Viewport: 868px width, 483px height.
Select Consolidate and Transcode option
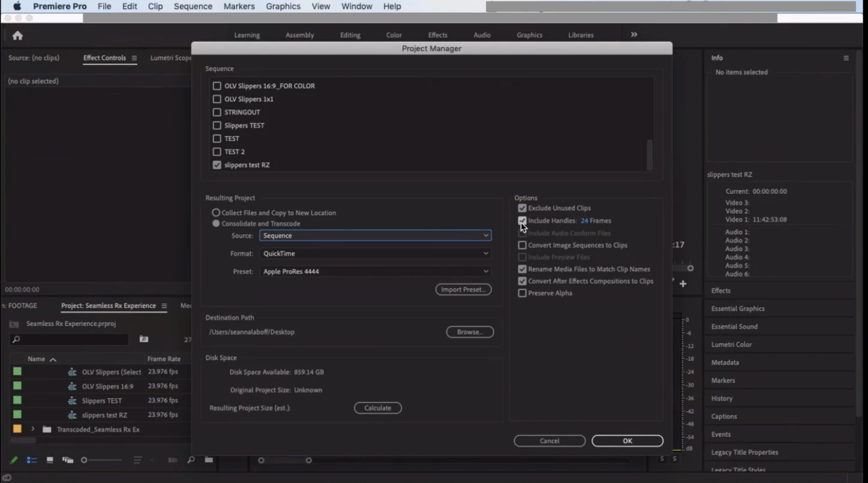pyautogui.click(x=216, y=224)
